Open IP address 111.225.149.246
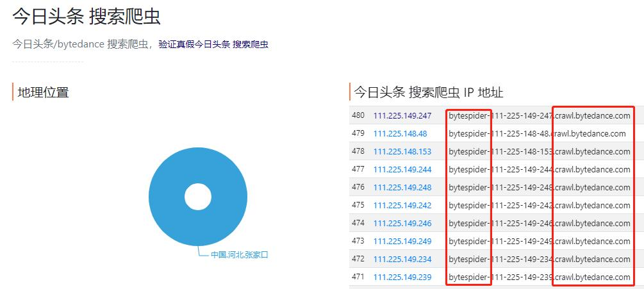644x289 pixels. pyautogui.click(x=402, y=223)
